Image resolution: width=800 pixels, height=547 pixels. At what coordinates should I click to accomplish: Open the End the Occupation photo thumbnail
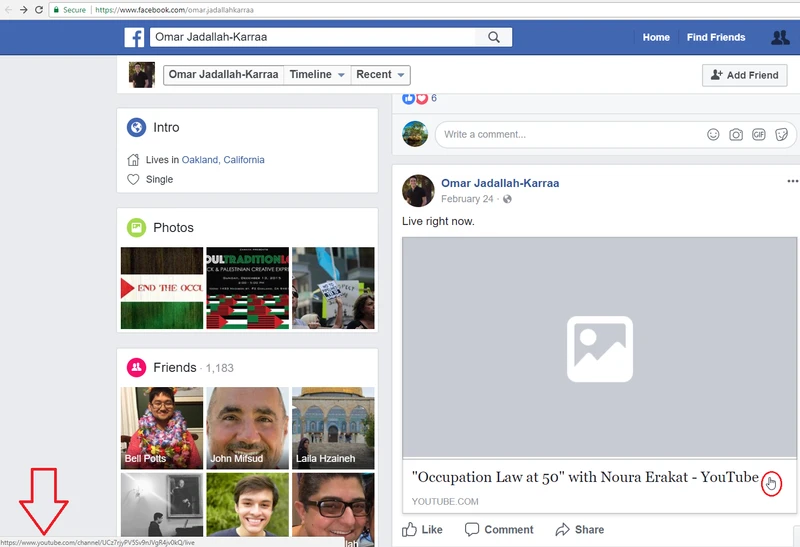tap(162, 288)
